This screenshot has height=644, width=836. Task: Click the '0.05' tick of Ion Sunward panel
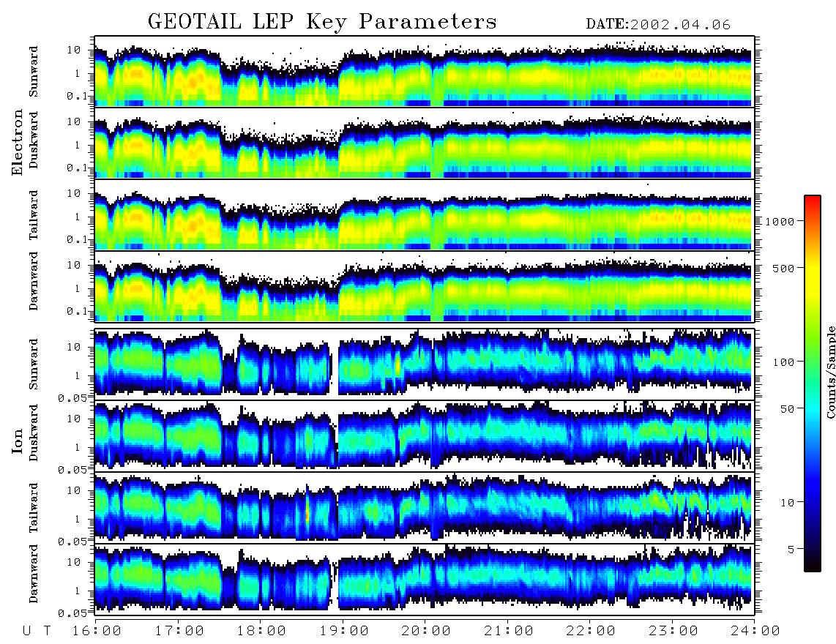[x=73, y=397]
